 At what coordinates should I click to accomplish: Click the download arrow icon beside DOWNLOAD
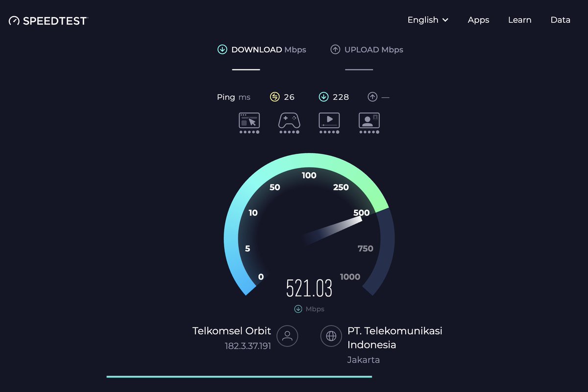pos(222,49)
